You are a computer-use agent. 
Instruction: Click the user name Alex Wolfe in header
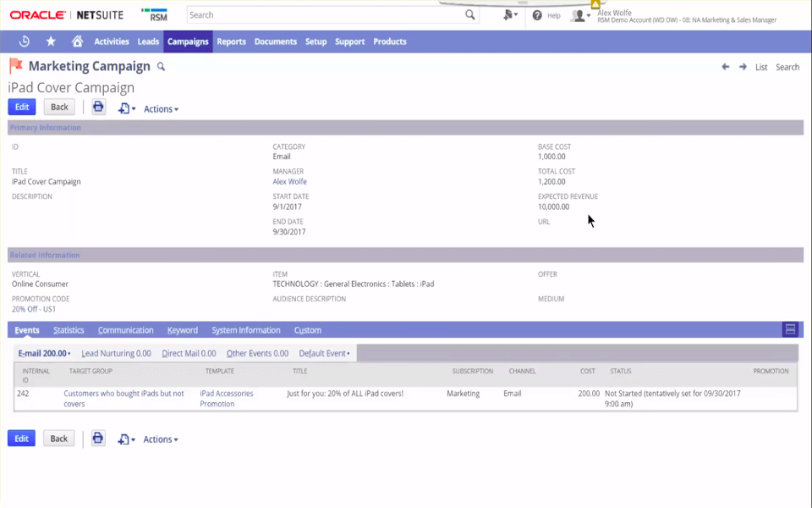coord(614,13)
